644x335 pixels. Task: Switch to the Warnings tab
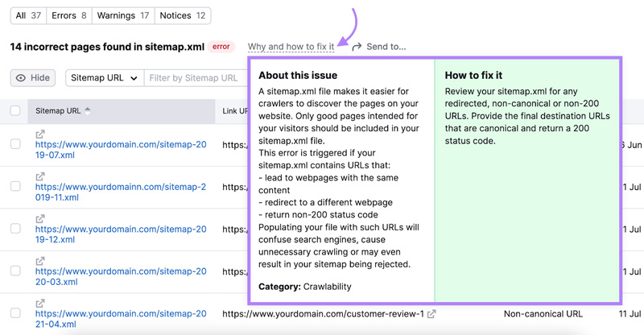tap(123, 15)
